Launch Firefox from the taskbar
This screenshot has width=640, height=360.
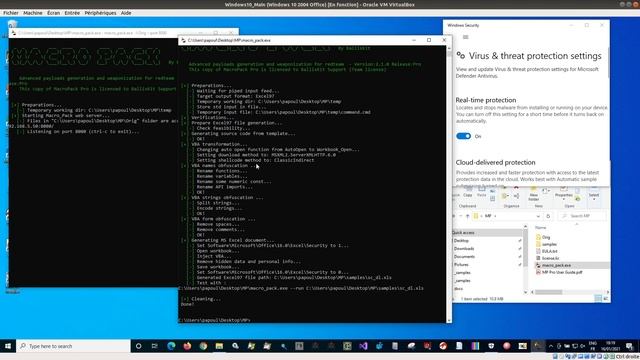point(187,346)
